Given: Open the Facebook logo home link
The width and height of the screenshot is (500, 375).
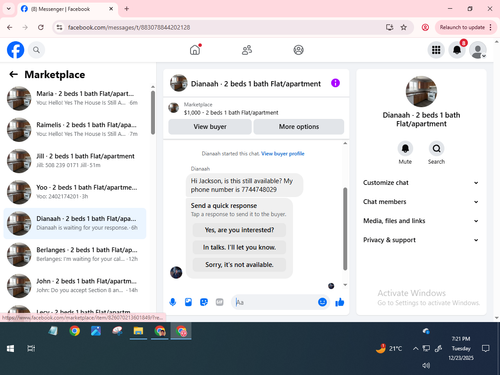Looking at the screenshot, I should 15,50.
